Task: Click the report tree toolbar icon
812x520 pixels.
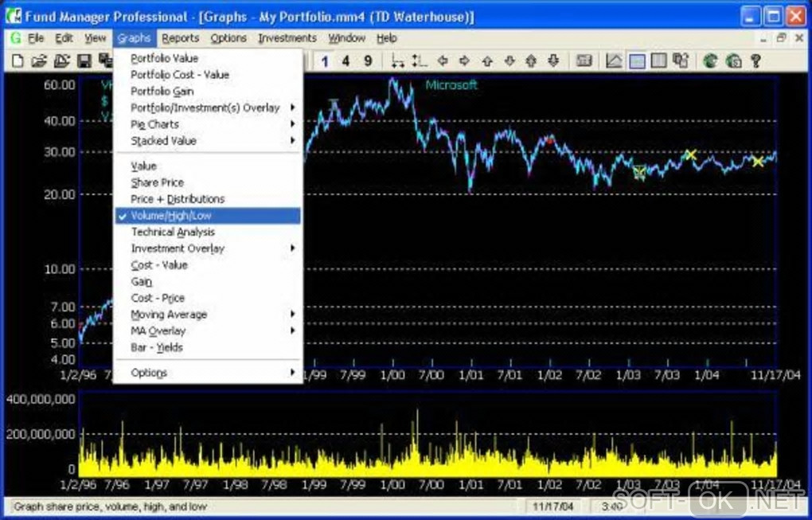Action: click(x=681, y=61)
